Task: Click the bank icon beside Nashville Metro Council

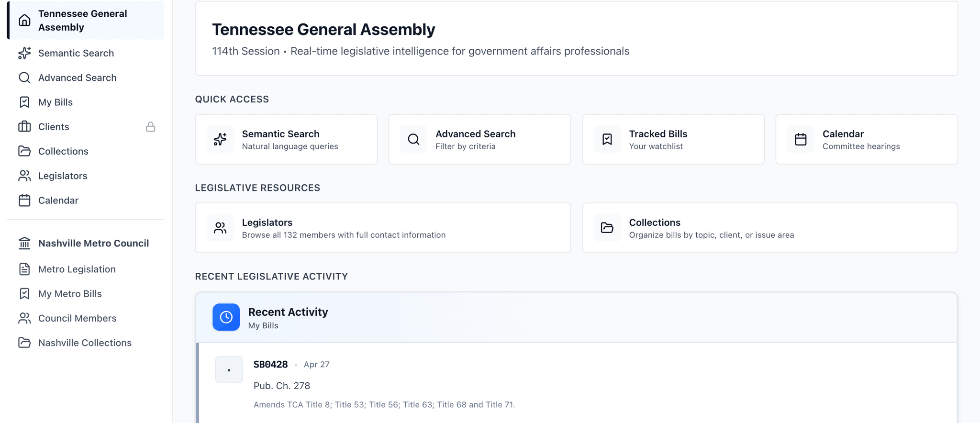Action: coord(24,243)
